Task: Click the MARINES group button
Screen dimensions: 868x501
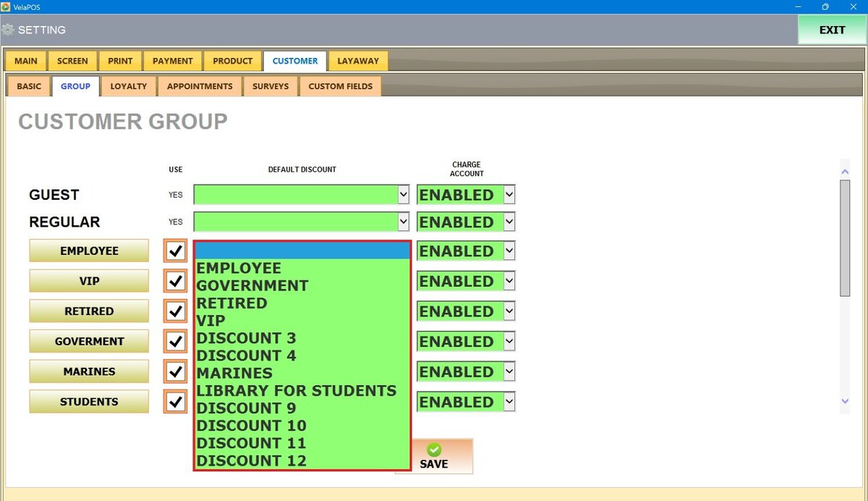Action: (89, 371)
